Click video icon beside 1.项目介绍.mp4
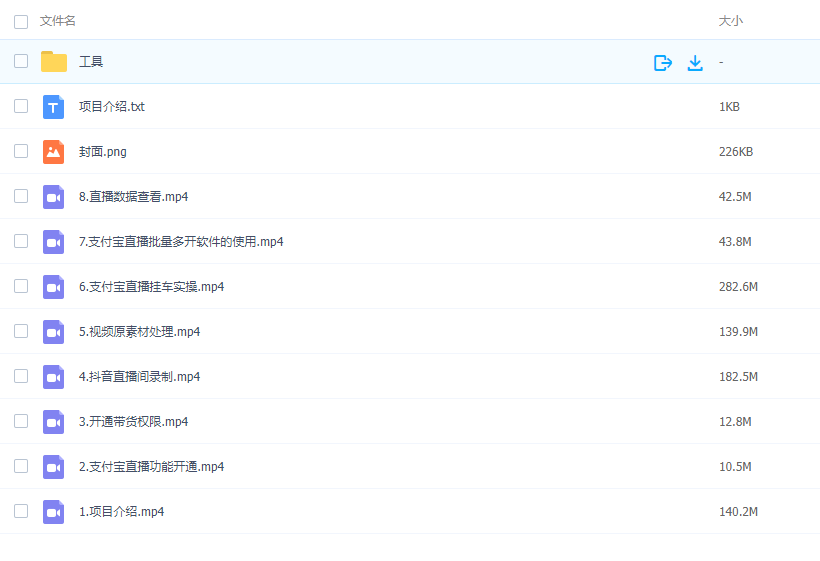Image resolution: width=820 pixels, height=561 pixels. 54,512
